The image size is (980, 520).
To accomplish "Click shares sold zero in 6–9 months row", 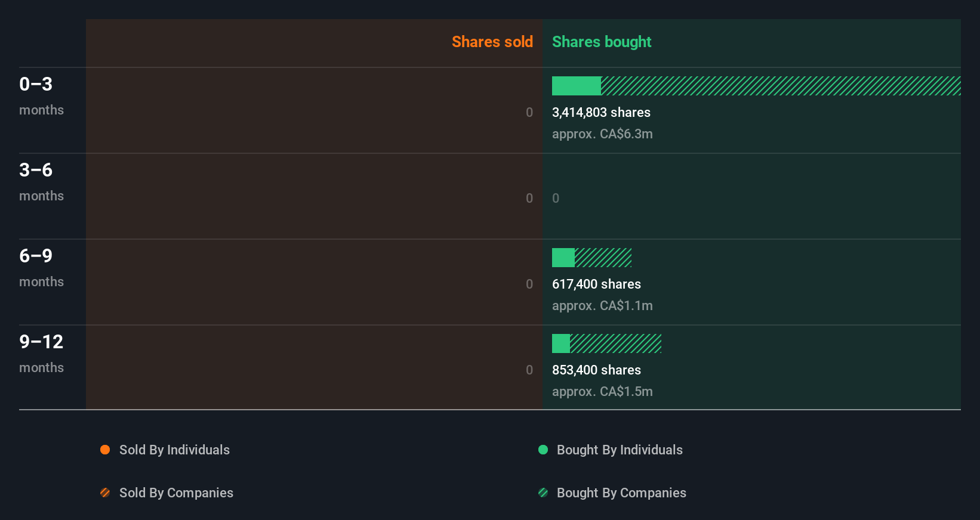I will [529, 284].
